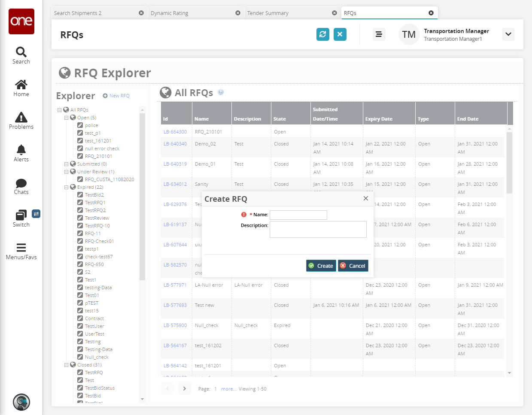Click the Name input field
The width and height of the screenshot is (532, 415).
pos(298,215)
